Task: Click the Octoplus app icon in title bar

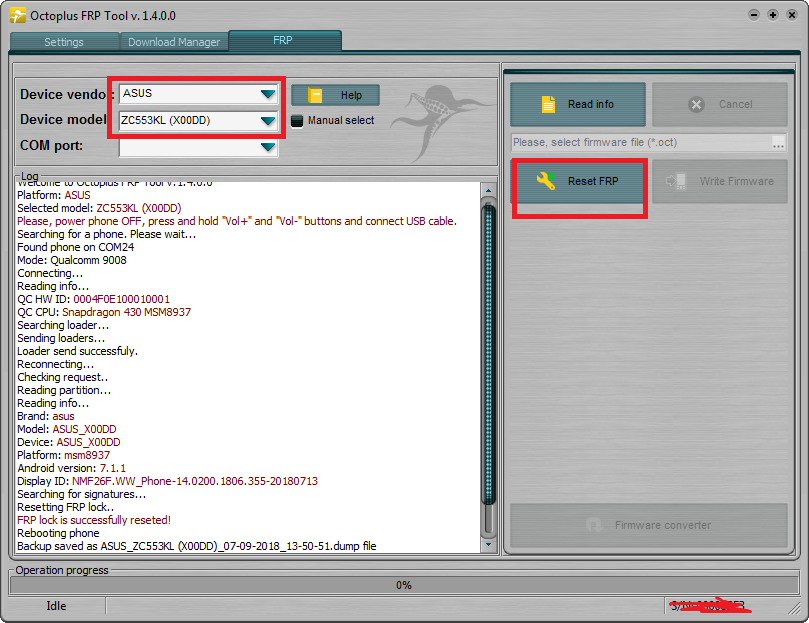Action: point(18,15)
